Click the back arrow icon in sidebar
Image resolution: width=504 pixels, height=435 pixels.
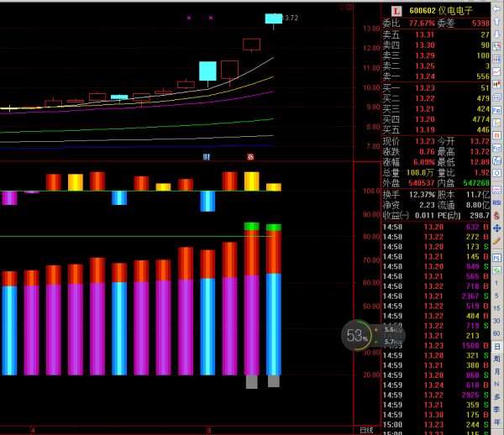click(x=497, y=10)
